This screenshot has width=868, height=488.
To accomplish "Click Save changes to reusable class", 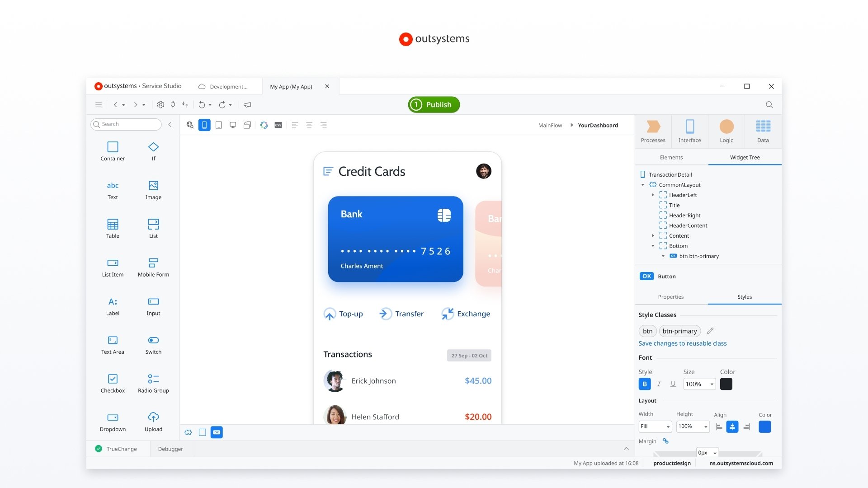I will pyautogui.click(x=683, y=343).
